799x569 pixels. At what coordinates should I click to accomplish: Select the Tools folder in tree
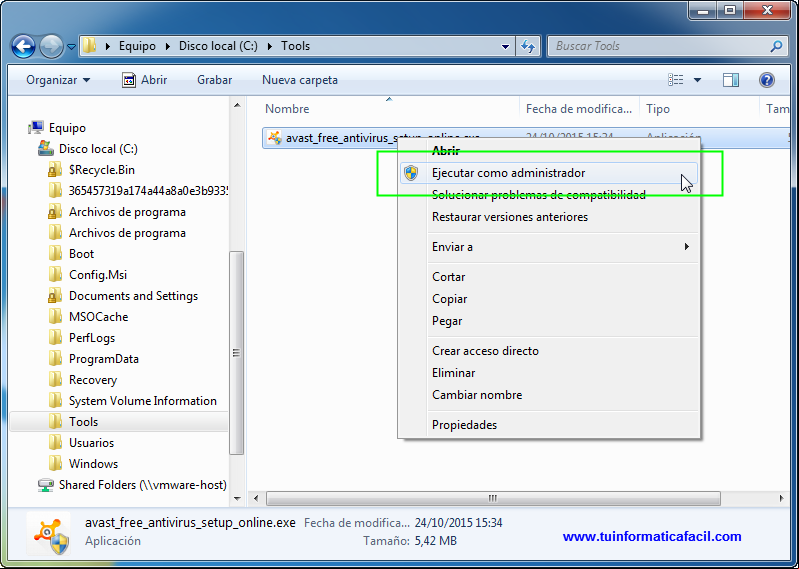pos(83,422)
